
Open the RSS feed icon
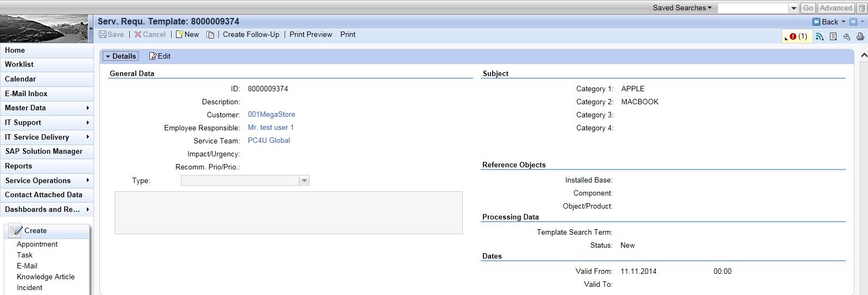820,36
